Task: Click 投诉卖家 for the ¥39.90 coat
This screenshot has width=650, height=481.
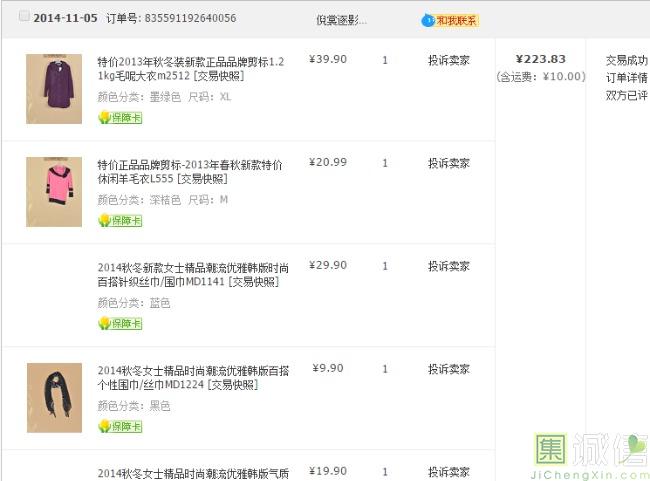Action: tap(449, 60)
